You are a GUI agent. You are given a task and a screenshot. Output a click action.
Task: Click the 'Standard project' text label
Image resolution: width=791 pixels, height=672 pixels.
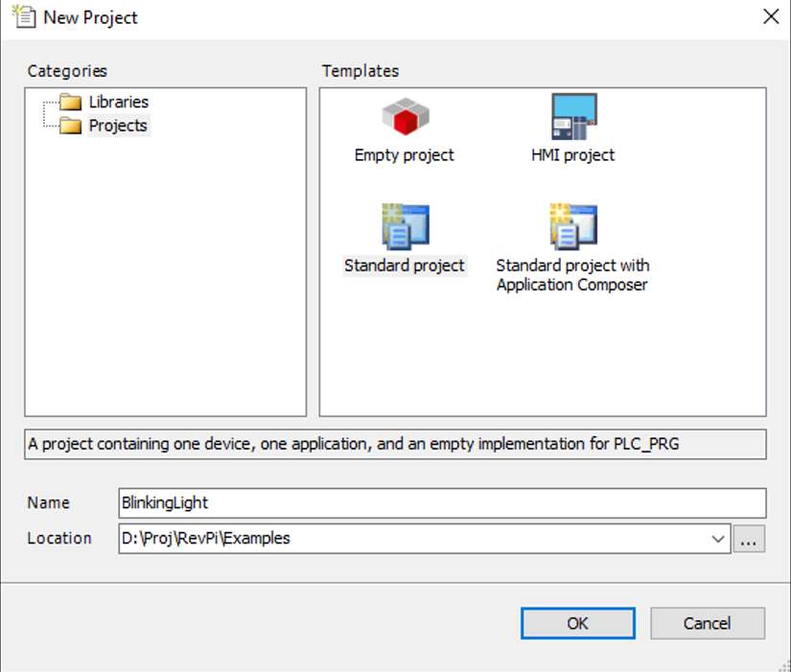click(405, 266)
